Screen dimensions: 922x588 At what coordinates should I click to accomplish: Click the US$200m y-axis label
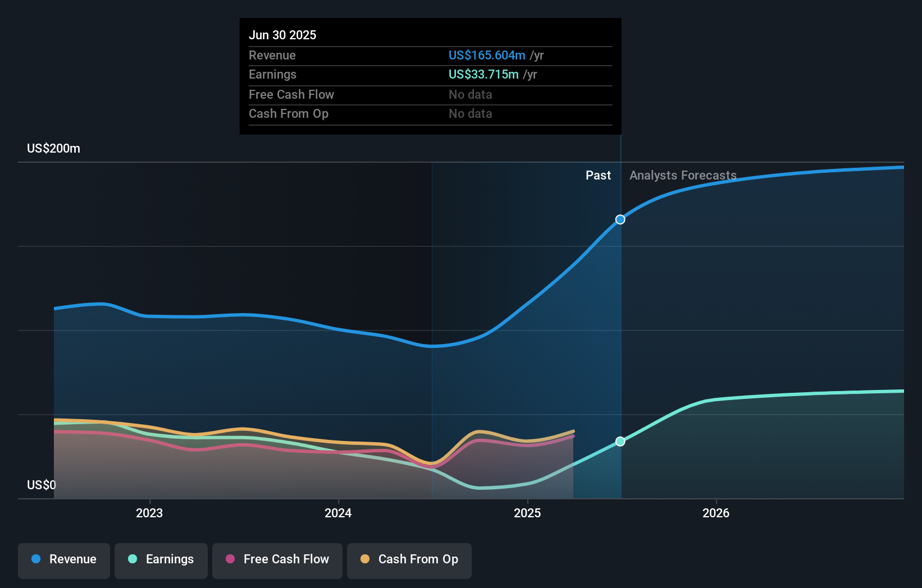coord(54,149)
